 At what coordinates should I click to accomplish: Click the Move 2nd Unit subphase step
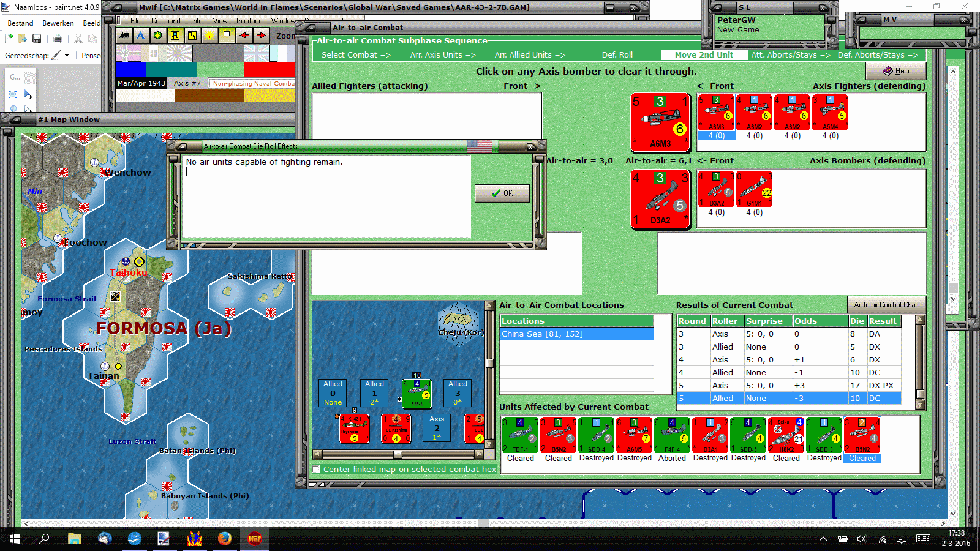[x=704, y=55]
